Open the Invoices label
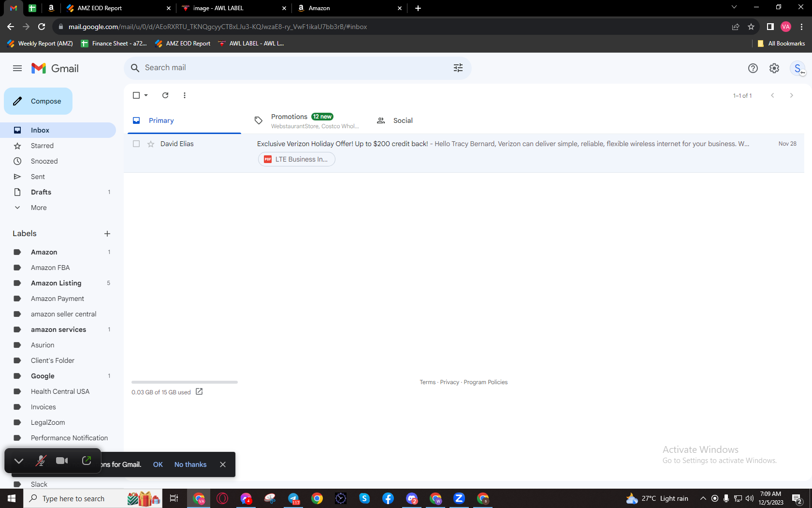Image resolution: width=812 pixels, height=508 pixels. (58, 407)
